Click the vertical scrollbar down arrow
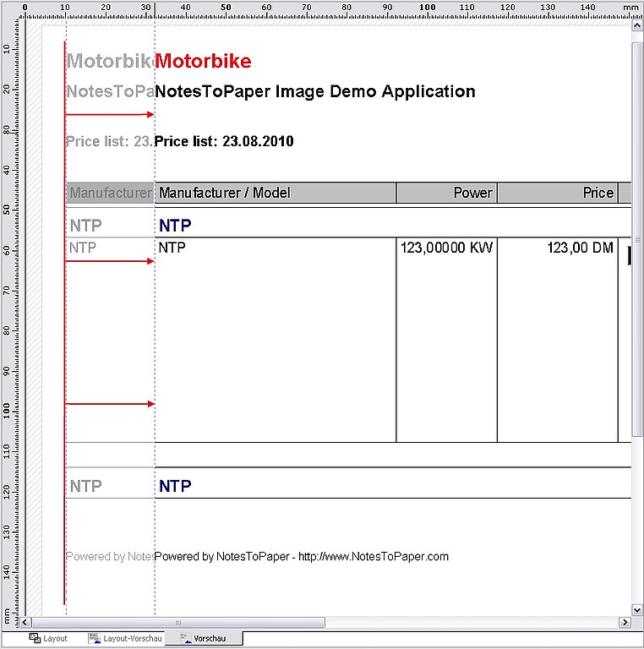This screenshot has height=649, width=644. coord(637,609)
